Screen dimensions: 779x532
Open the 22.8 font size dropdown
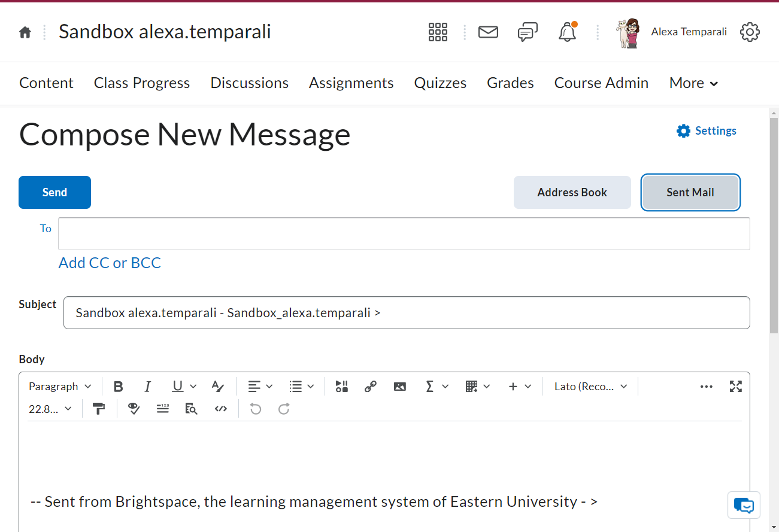[50, 409]
